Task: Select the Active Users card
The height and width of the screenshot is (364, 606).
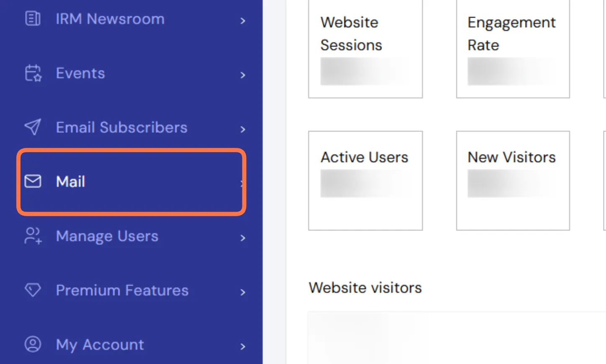Action: point(365,181)
